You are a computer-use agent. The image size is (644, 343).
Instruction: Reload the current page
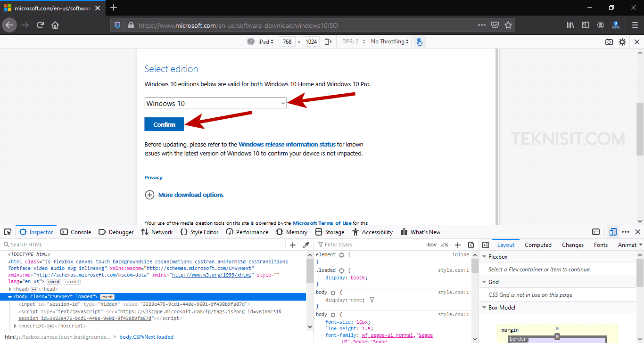(x=40, y=25)
